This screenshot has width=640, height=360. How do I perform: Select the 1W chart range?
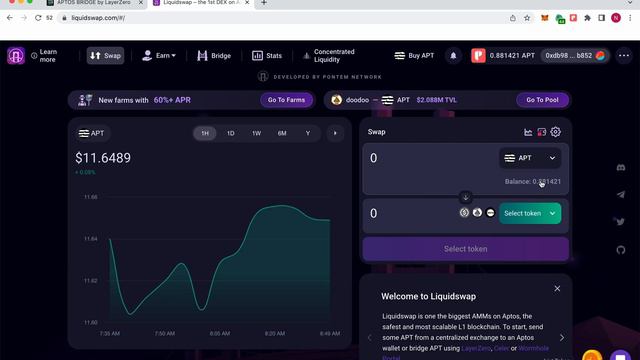256,133
